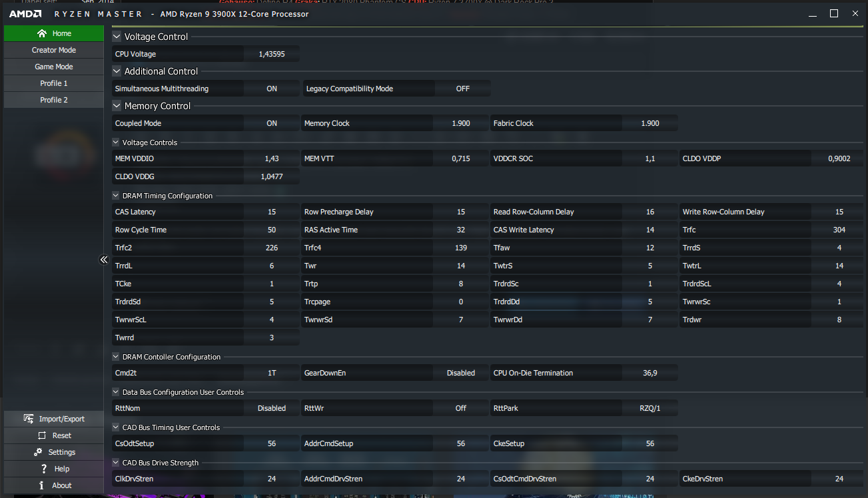Click CLDO VDDP value 0,9002

(839, 158)
